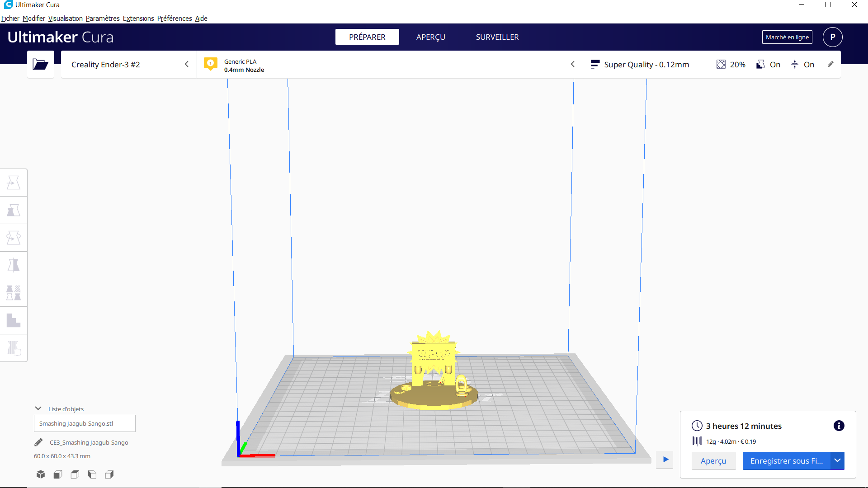Open the user account P avatar

(832, 37)
